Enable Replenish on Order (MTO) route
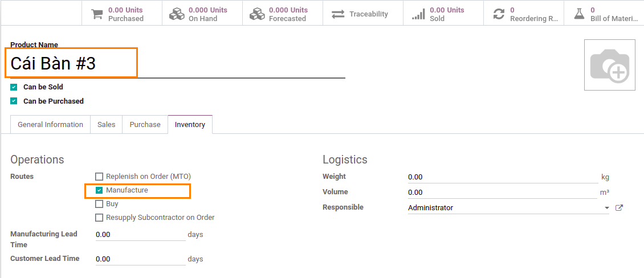The height and width of the screenshot is (278, 644). tap(99, 177)
